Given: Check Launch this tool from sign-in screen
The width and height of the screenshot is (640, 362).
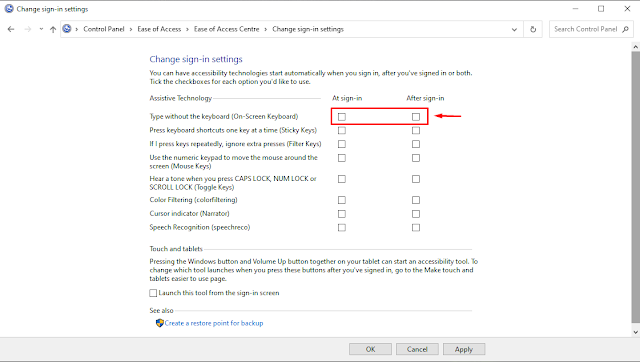Looking at the screenshot, I should (x=153, y=293).
